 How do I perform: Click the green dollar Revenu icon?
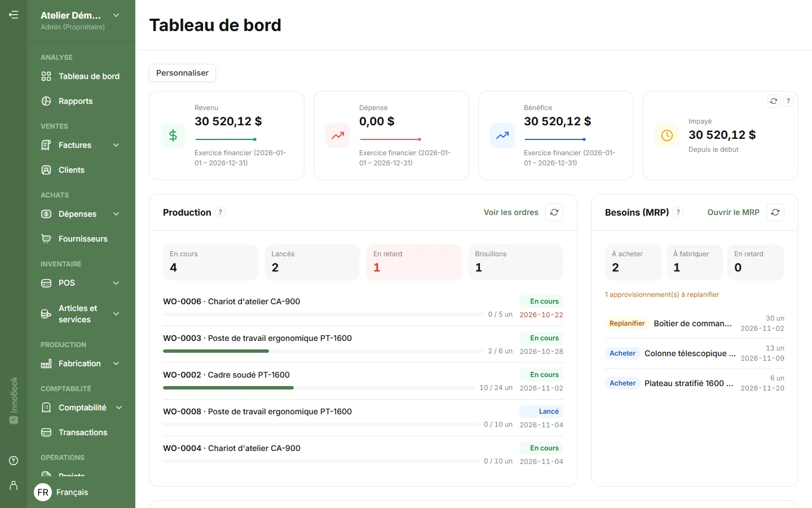[173, 135]
